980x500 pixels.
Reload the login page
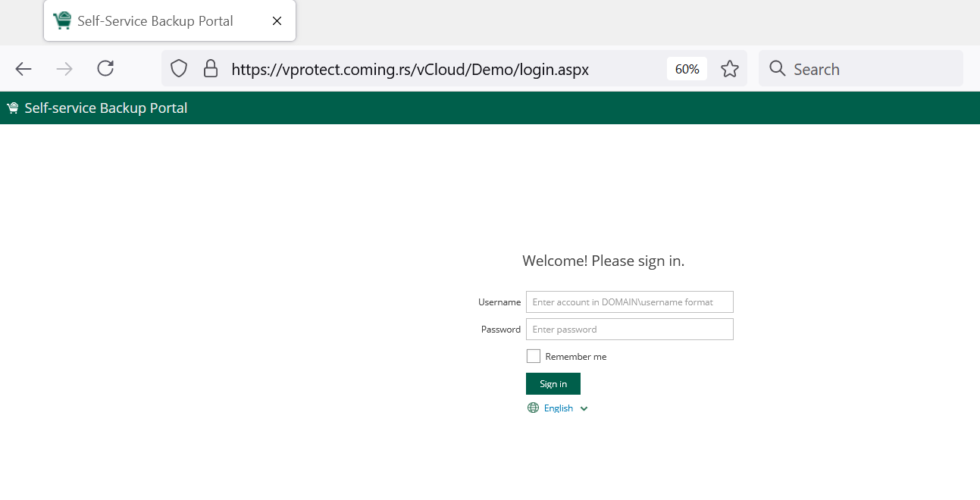pos(105,68)
